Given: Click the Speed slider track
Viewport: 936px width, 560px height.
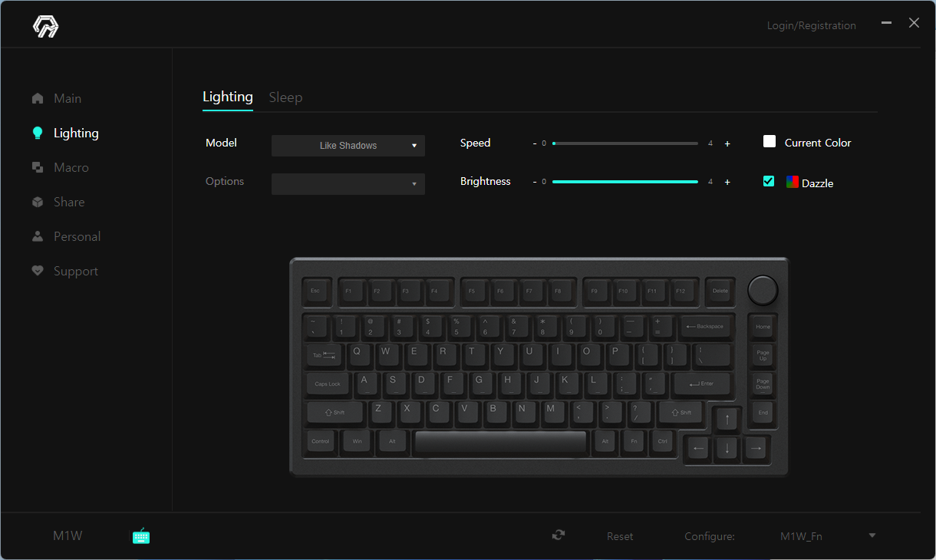Looking at the screenshot, I should (625, 143).
